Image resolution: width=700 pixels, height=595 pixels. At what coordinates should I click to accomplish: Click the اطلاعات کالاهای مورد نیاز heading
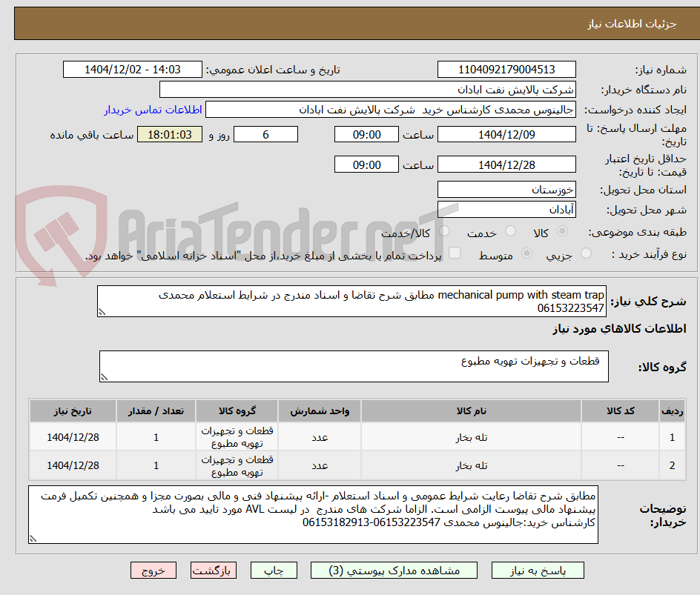pos(620,329)
